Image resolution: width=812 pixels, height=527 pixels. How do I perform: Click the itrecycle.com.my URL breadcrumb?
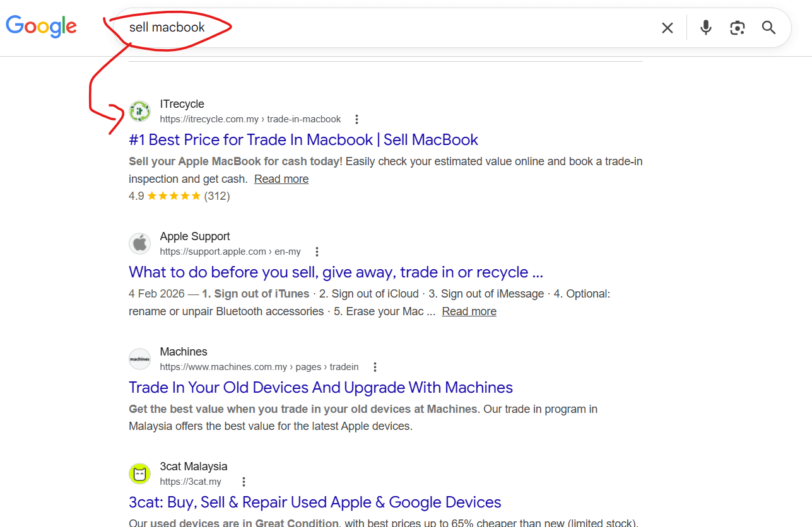[250, 119]
